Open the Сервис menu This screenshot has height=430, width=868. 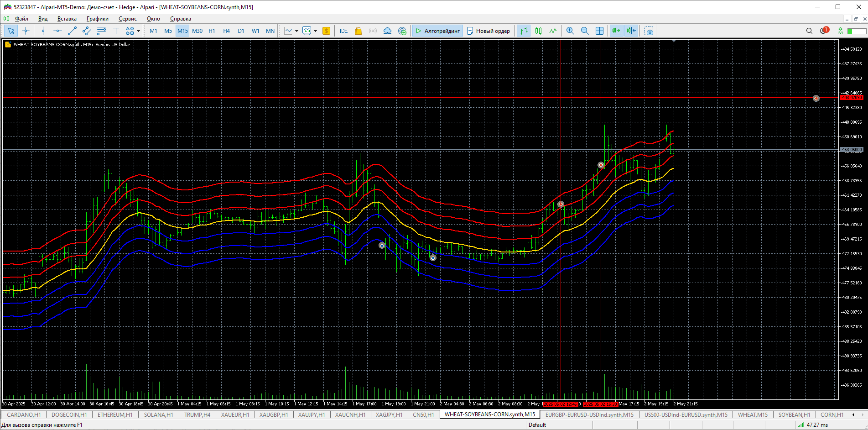127,19
